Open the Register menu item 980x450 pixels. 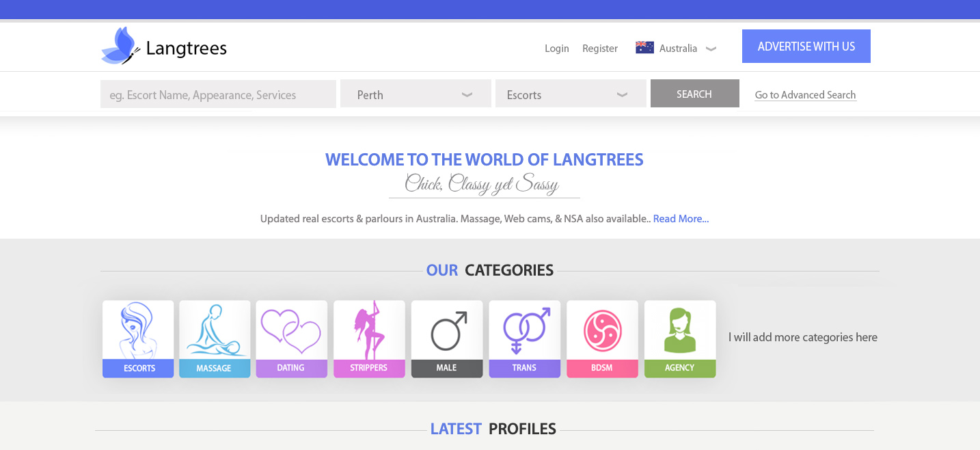[599, 49]
